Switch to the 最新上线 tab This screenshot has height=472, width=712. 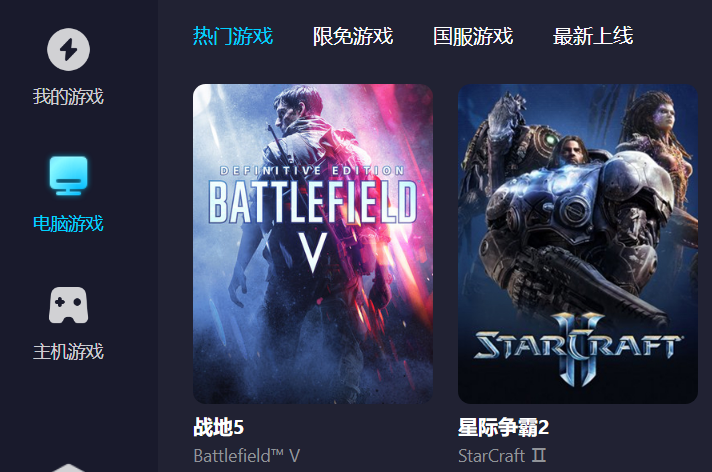(593, 36)
